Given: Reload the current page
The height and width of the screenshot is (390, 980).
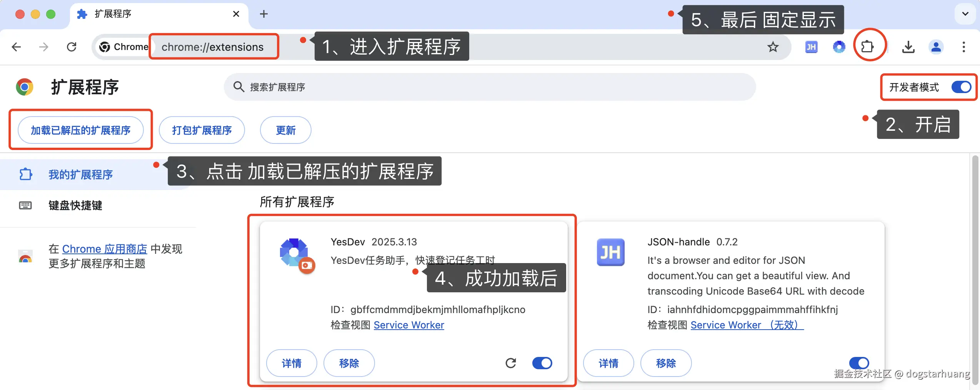Looking at the screenshot, I should point(72,47).
